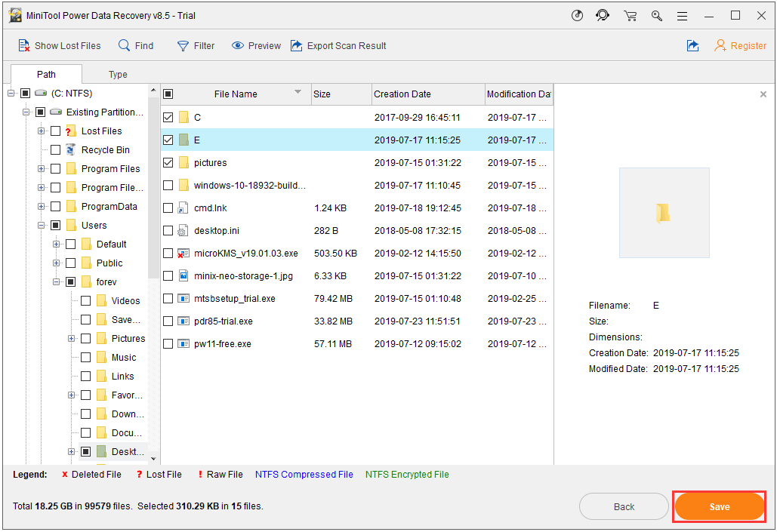Click Export Scan Result icon
The width and height of the screenshot is (777, 532).
[x=296, y=45]
